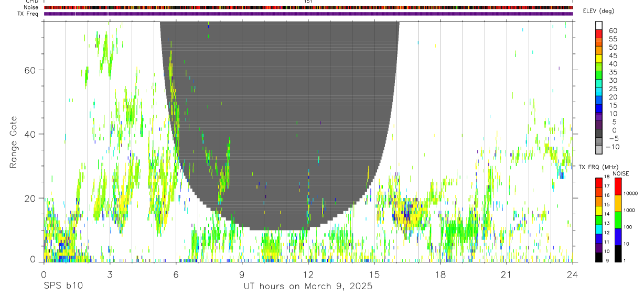This screenshot has height=297, width=644.
Task: Click the '25' label on ELEV colorbar
Action: coord(613,89)
